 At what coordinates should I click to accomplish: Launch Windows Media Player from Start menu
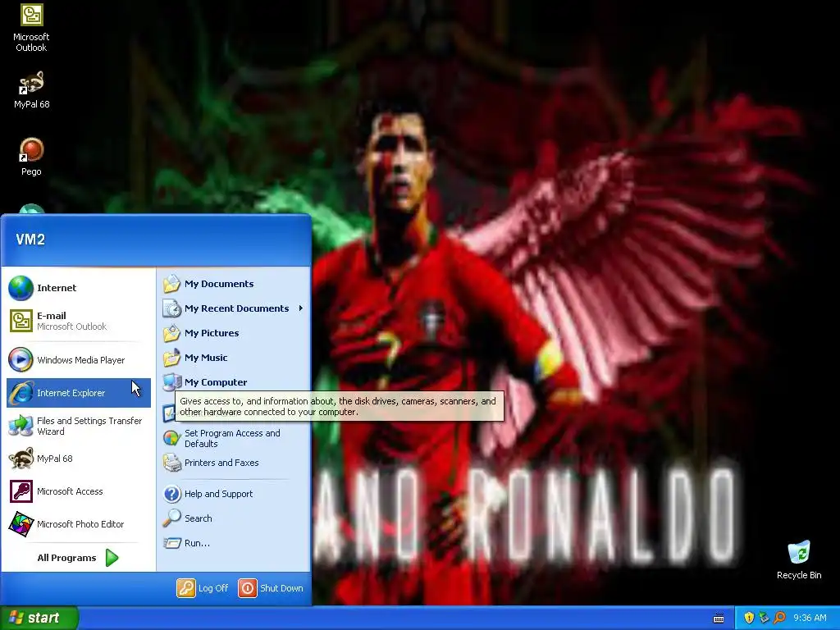pos(78,360)
